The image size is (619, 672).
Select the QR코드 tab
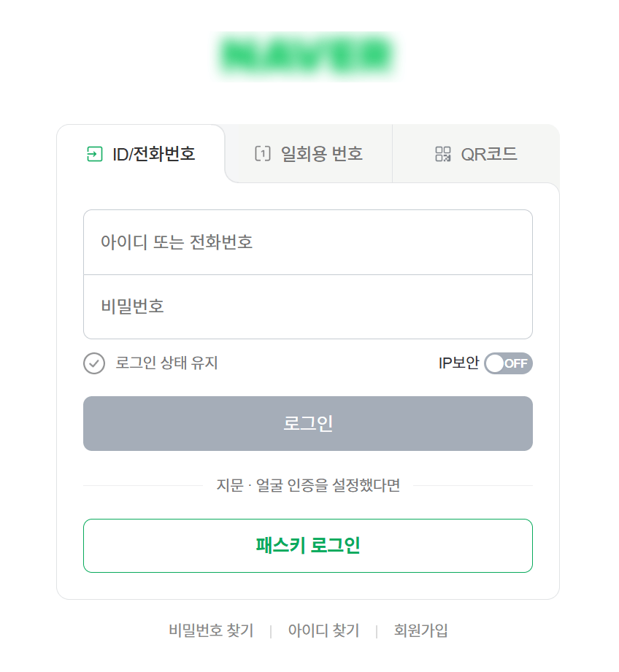476,154
